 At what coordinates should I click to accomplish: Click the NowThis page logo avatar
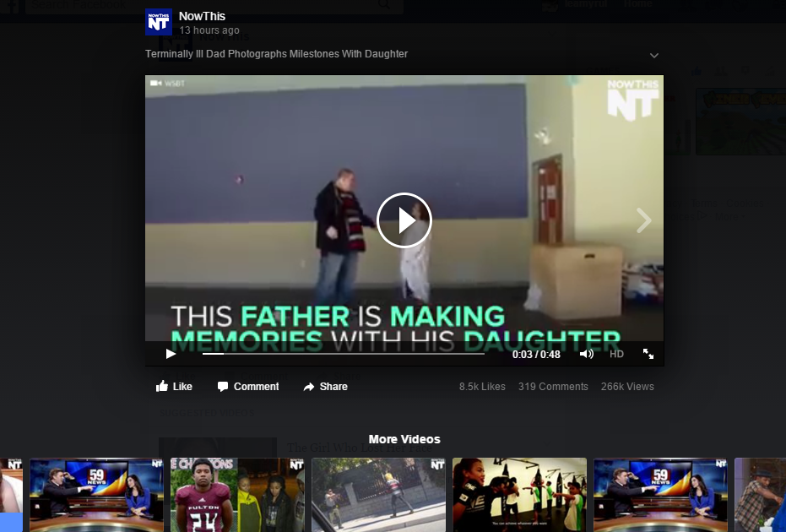click(159, 22)
